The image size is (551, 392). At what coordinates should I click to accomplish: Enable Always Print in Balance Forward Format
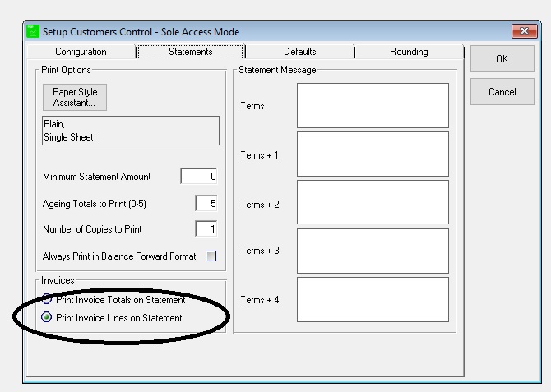point(211,256)
